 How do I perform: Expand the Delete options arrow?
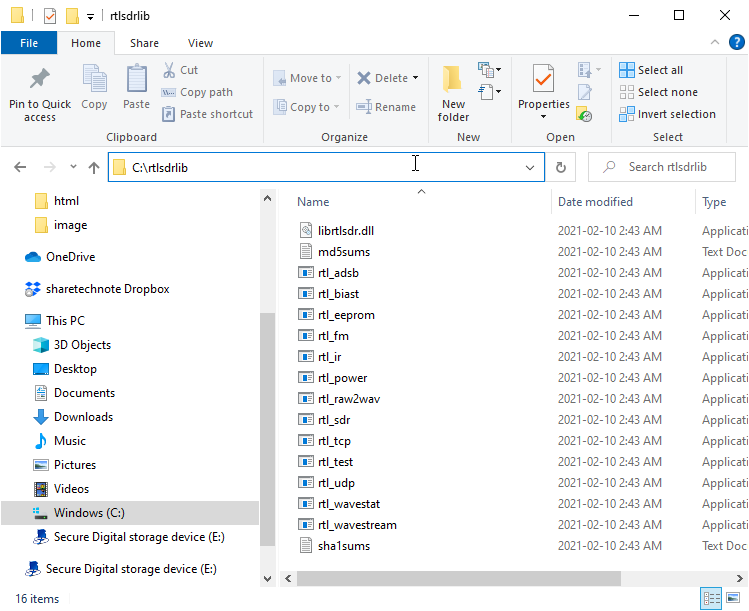416,78
